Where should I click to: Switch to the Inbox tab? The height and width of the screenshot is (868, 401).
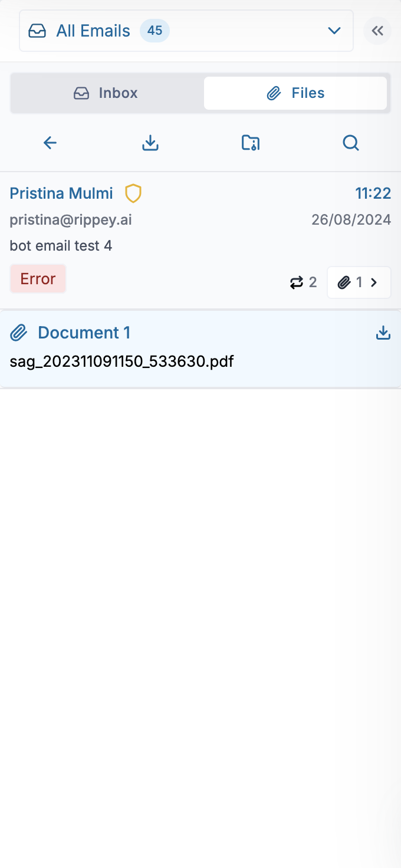point(106,93)
